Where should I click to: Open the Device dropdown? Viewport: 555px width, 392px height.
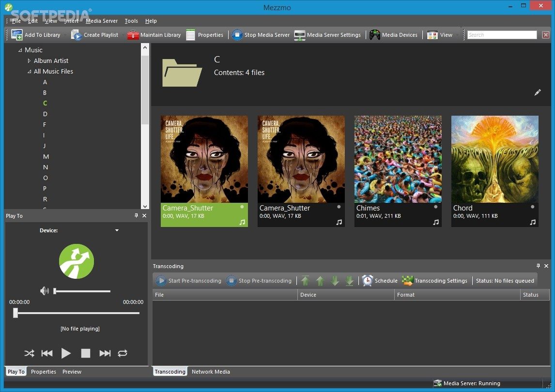(x=117, y=230)
